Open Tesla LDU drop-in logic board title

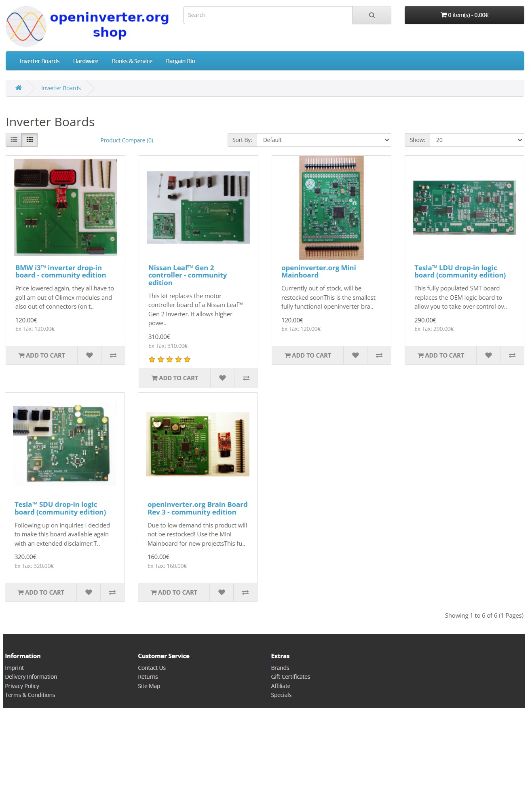click(460, 271)
